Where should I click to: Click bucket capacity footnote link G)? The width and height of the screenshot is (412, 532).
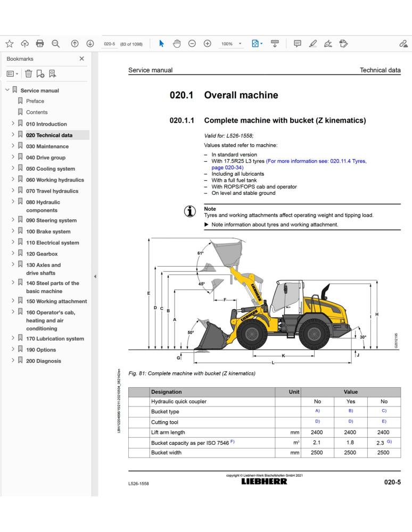[x=389, y=442]
